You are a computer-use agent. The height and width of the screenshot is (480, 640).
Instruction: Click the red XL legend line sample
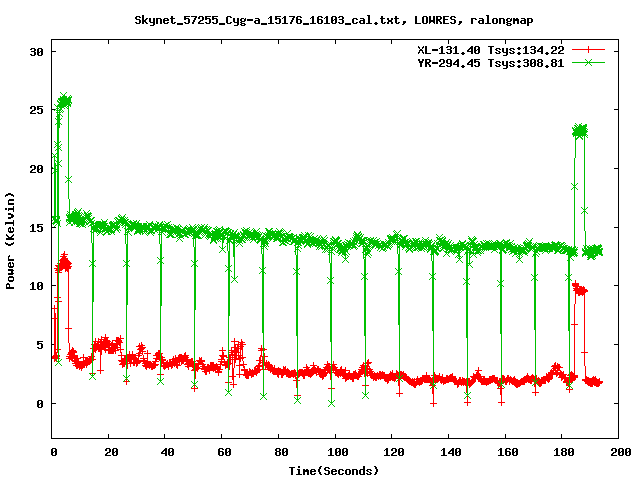click(x=588, y=50)
